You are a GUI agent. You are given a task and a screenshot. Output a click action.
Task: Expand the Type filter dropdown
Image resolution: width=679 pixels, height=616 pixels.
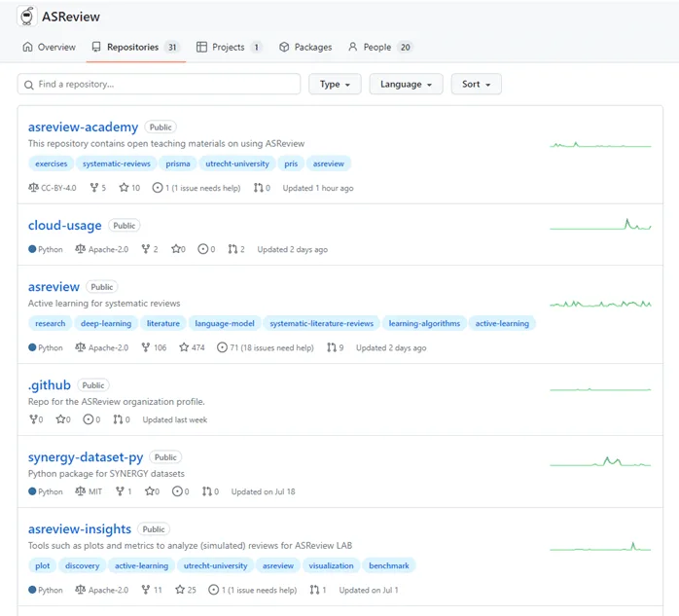[335, 84]
